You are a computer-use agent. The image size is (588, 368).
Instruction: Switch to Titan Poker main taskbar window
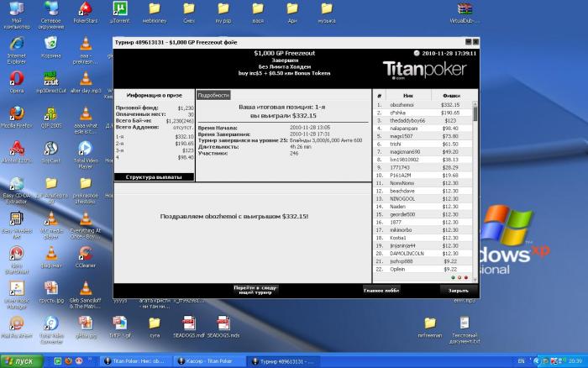point(135,361)
